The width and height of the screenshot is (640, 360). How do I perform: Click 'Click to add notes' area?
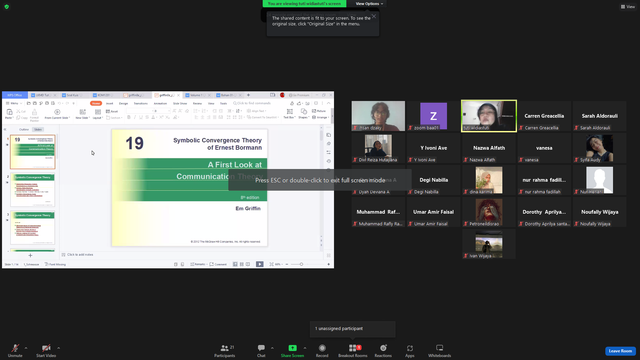80,255
